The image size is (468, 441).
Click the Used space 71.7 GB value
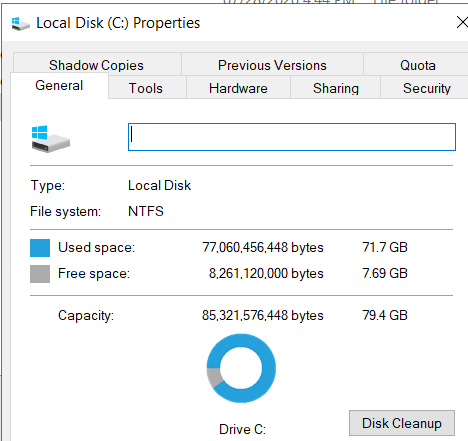385,247
